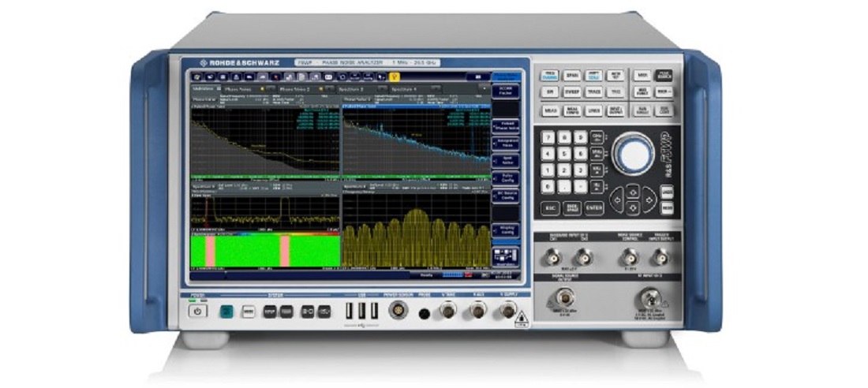The image size is (868, 388).
Task: Tap keypad digit 8
Action: 564,138
